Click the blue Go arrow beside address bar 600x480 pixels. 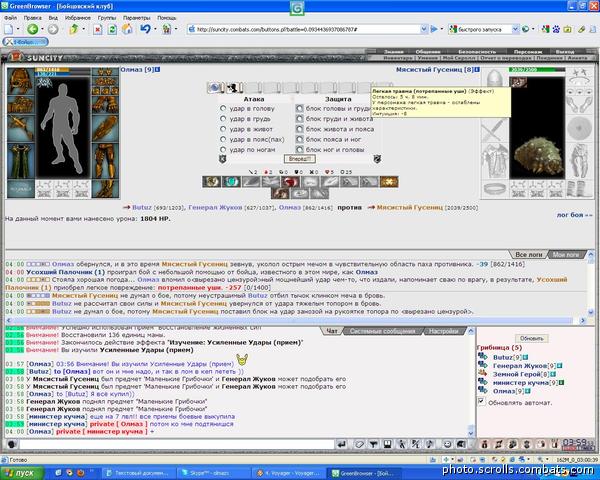pos(434,29)
